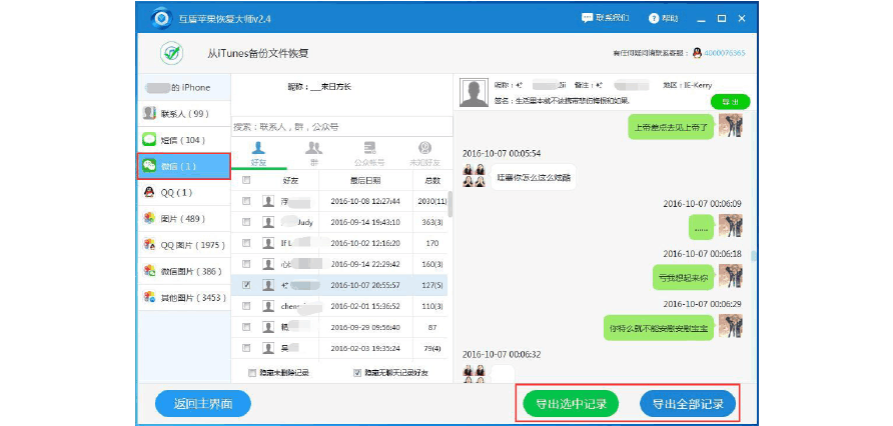Screen dimensions: 893x426
Task: Click the green checkmark logo beside 从iTunes备份文件恢复
Action: [170, 54]
